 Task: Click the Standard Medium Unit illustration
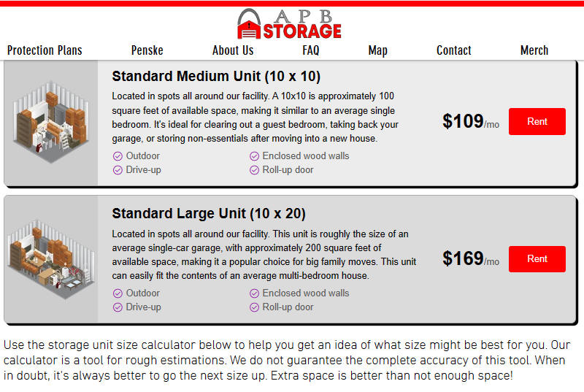[x=51, y=122]
